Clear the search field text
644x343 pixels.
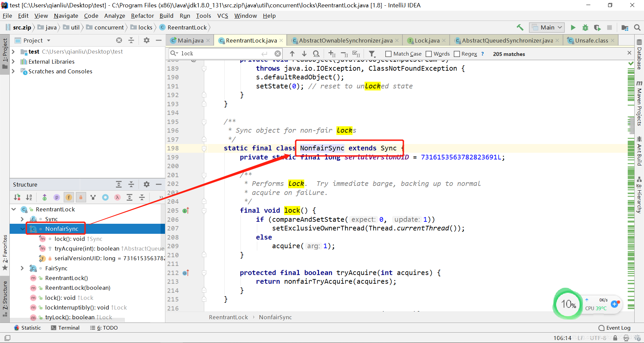coord(278,54)
